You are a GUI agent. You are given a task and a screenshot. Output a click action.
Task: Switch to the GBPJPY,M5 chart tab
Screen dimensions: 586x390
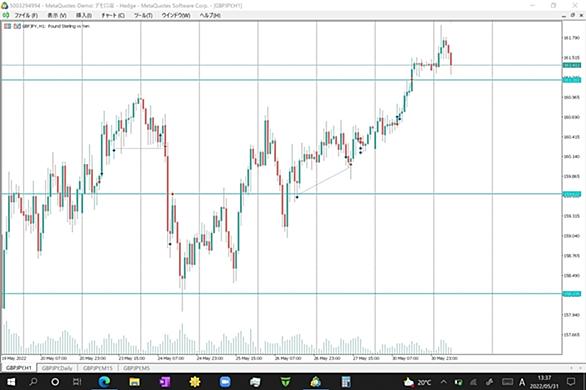click(136, 368)
